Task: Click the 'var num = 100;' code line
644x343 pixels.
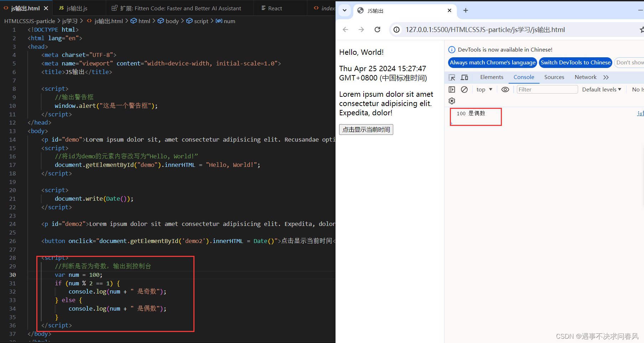Action: (x=78, y=275)
